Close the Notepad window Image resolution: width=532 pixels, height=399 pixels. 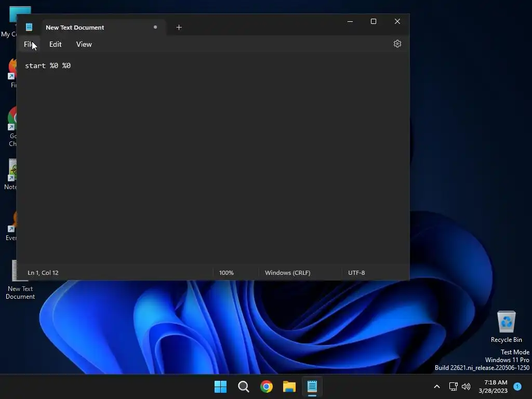[x=397, y=21]
